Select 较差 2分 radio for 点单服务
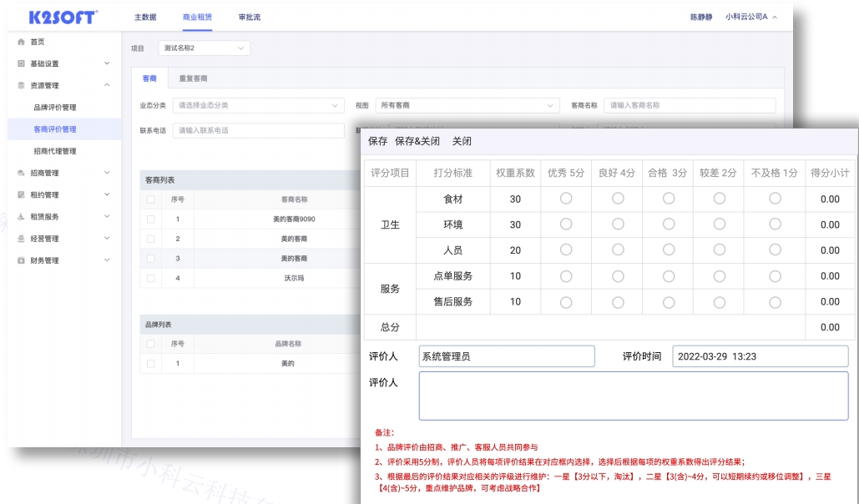The width and height of the screenshot is (859, 504). 720,276
